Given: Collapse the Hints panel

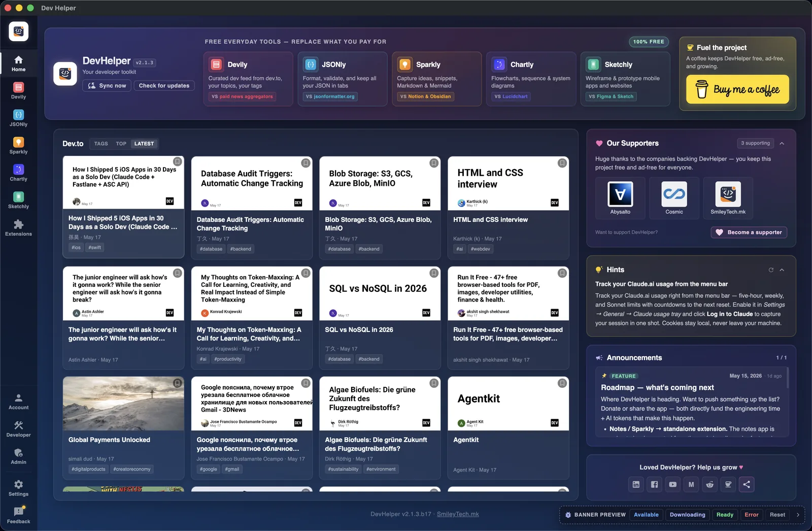Looking at the screenshot, I should (x=782, y=270).
